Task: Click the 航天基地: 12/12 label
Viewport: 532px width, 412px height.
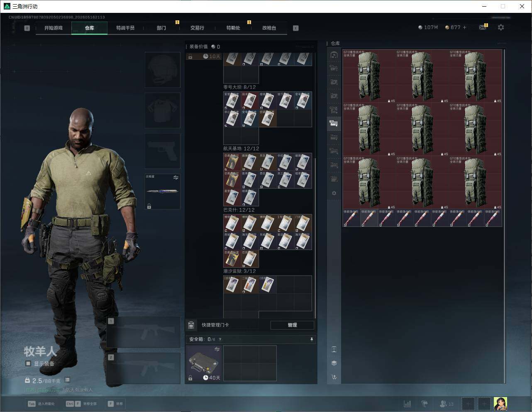Action: (241, 149)
